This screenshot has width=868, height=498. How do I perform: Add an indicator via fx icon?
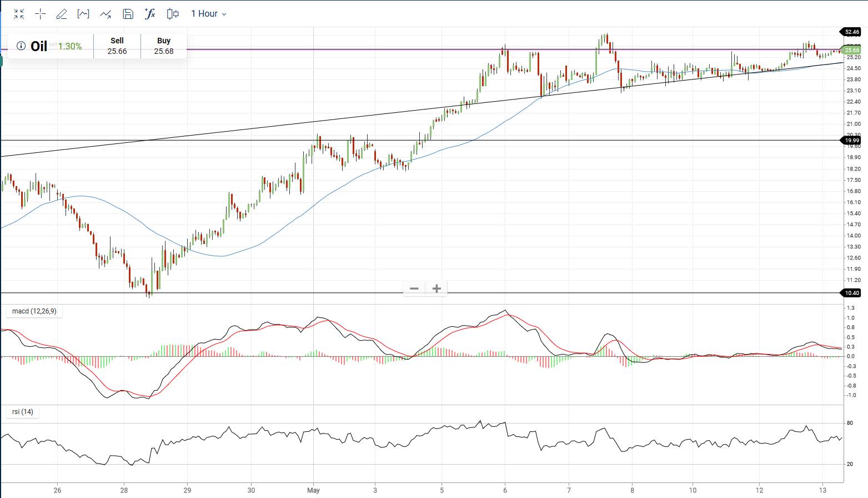(150, 14)
